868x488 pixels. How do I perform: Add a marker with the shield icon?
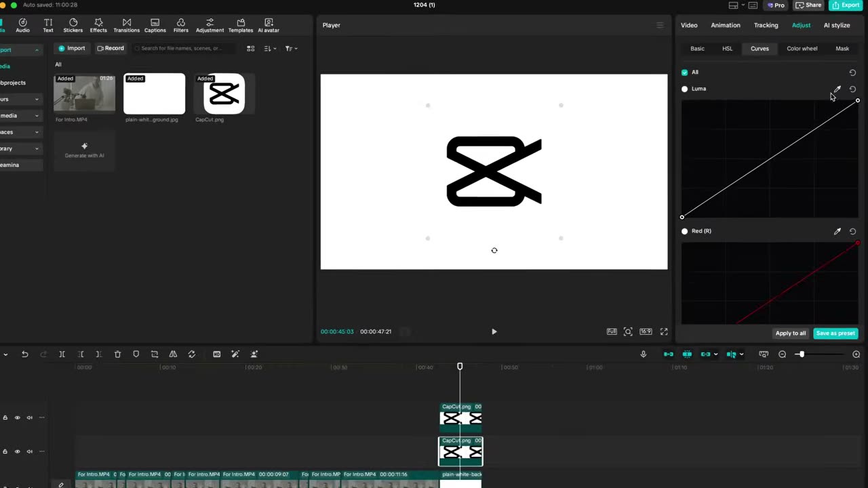[136, 354]
